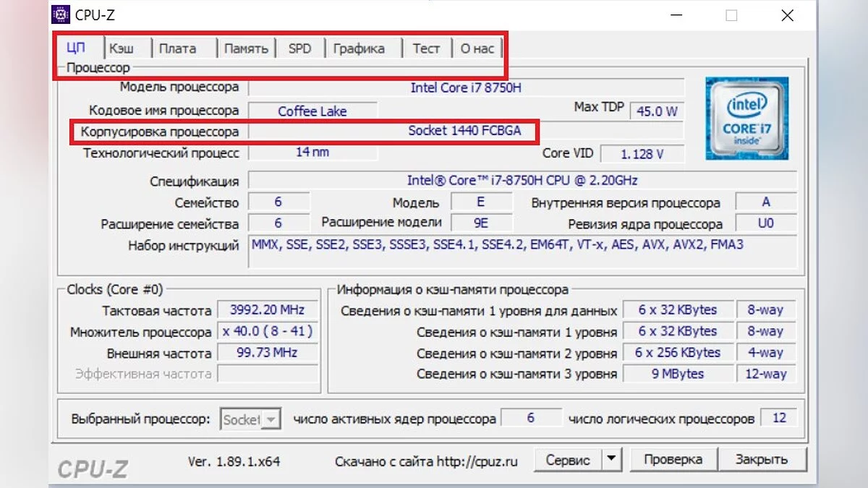Click the Сервис button
This screenshot has height=488, width=868.
[568, 459]
